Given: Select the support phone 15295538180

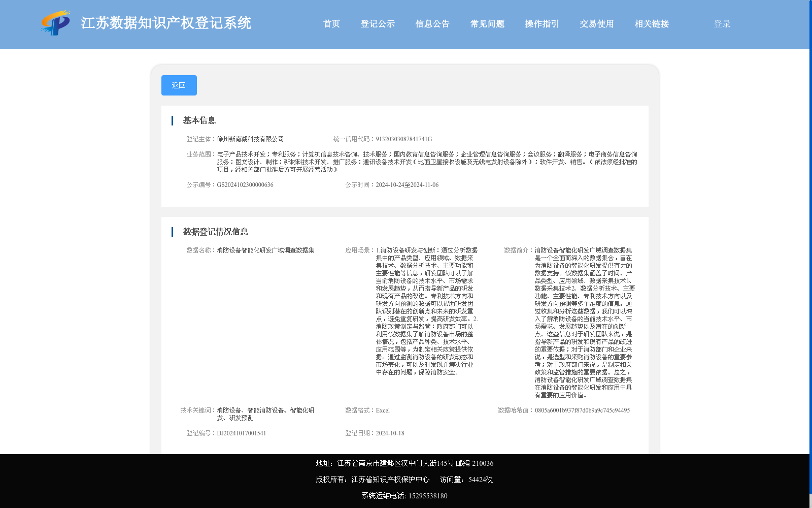Looking at the screenshot, I should pyautogui.click(x=428, y=496).
